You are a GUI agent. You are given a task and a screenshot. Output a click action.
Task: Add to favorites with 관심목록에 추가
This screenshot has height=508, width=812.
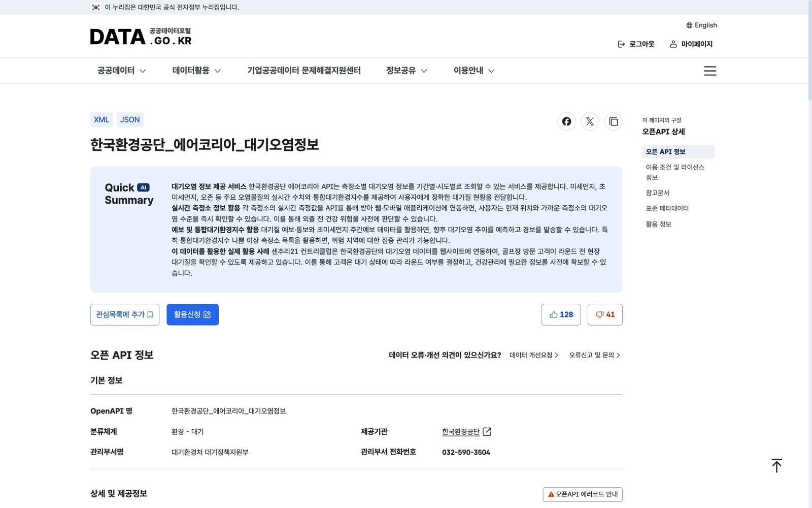(125, 314)
